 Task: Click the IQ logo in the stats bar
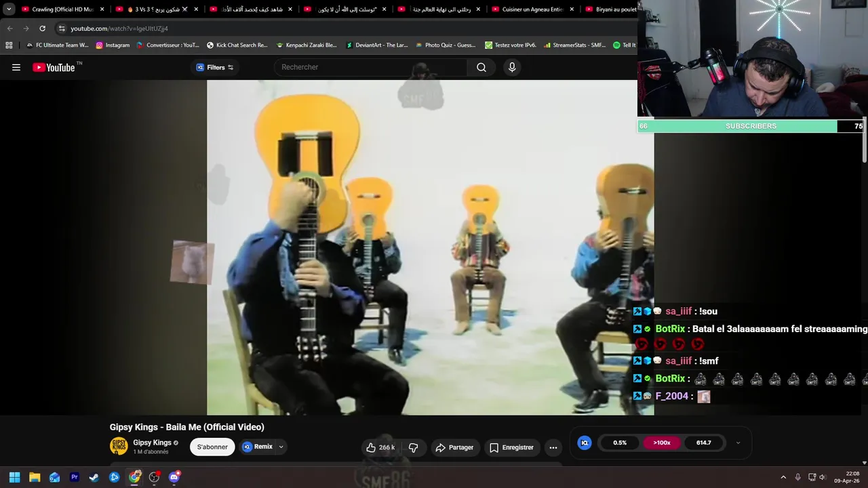584,443
